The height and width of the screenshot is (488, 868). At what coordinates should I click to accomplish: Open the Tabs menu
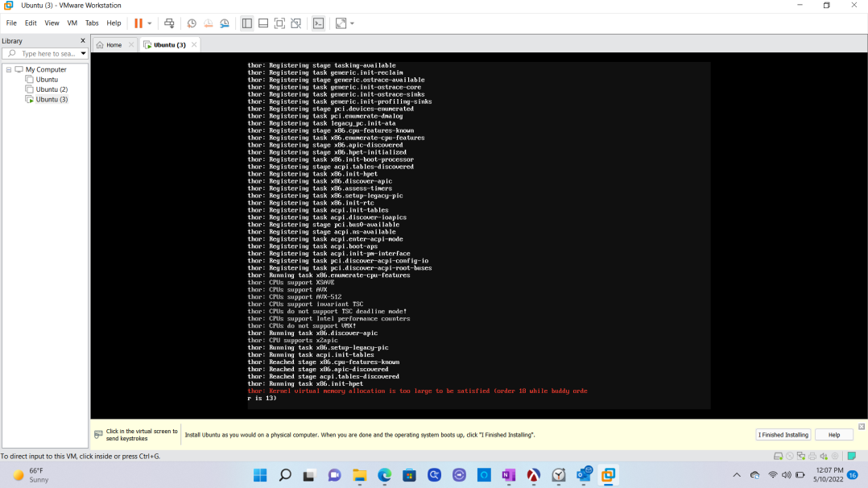click(x=92, y=23)
